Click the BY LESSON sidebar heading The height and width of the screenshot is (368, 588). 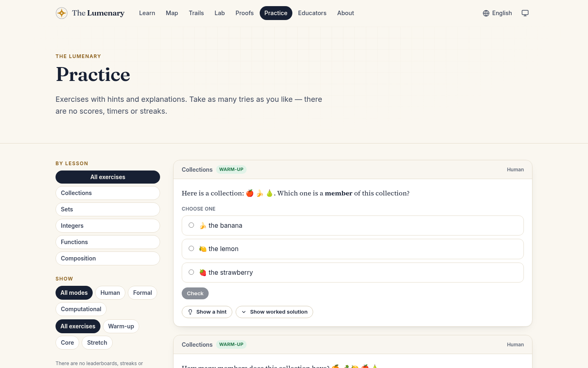[x=72, y=164]
